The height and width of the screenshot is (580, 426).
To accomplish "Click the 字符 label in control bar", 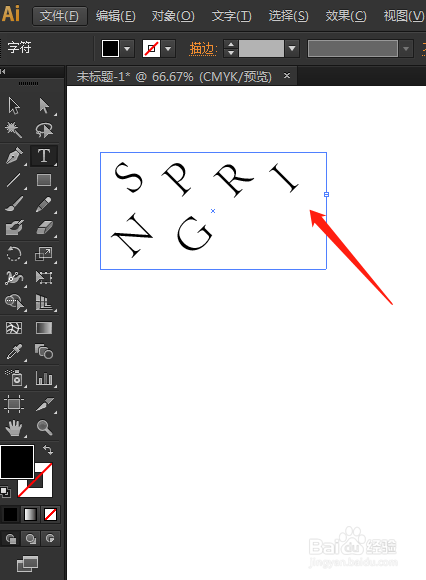I will (19, 48).
